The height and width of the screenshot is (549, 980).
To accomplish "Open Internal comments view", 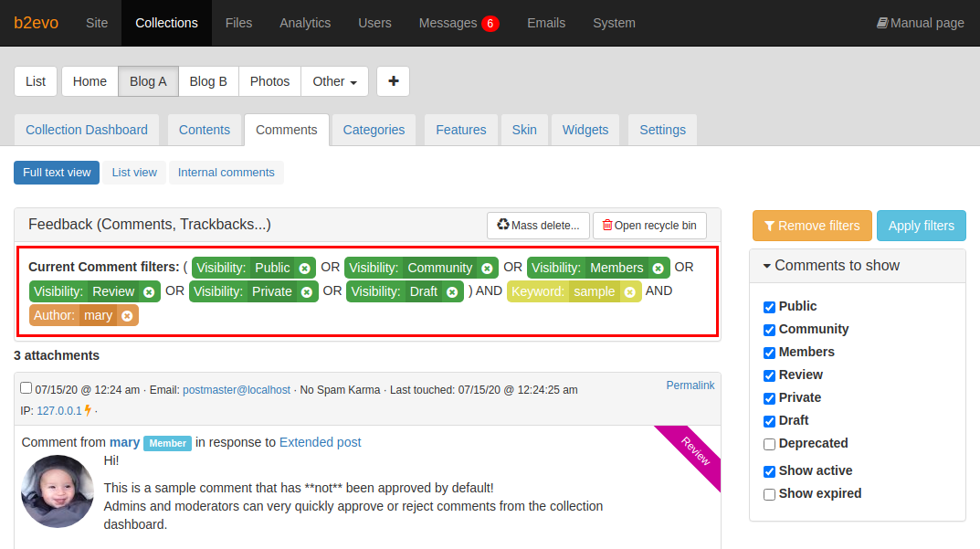I will pos(227,173).
